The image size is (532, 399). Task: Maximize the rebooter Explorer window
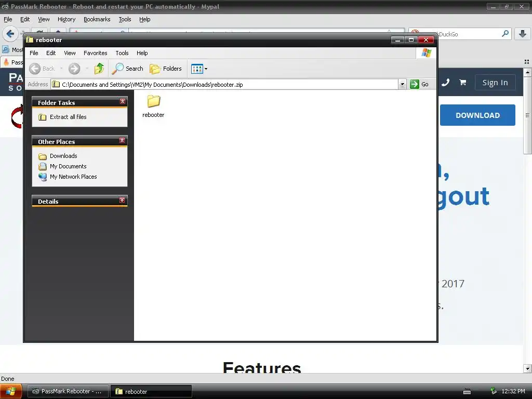tap(411, 40)
